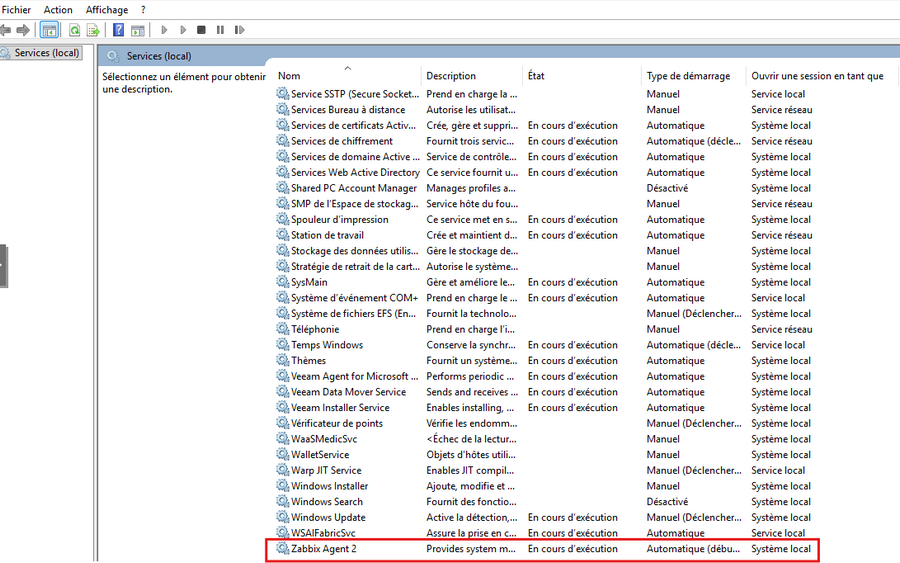Click the Services (local) header gear icon
The height and width of the screenshot is (563, 900).
pyautogui.click(x=113, y=56)
